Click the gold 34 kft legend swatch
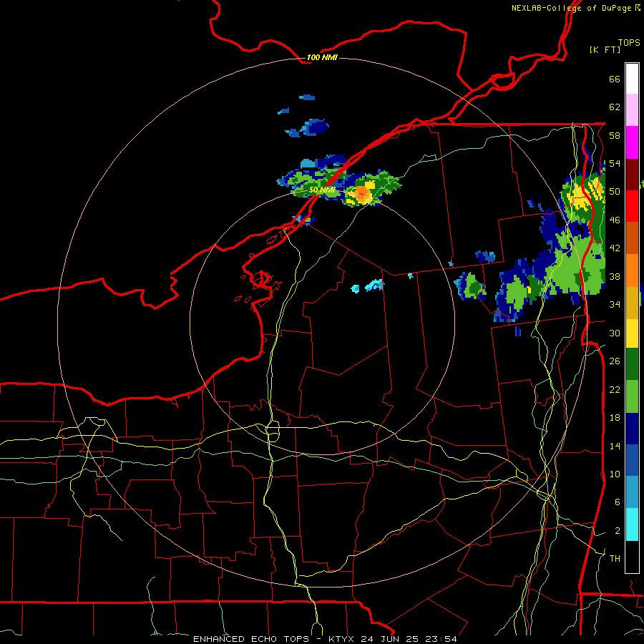The width and height of the screenshot is (644, 644). click(x=632, y=303)
